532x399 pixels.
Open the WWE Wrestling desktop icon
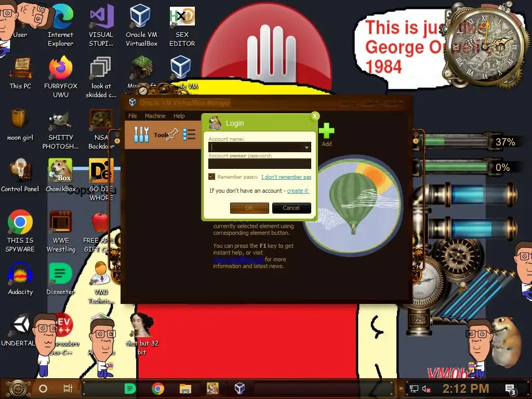coord(61,231)
